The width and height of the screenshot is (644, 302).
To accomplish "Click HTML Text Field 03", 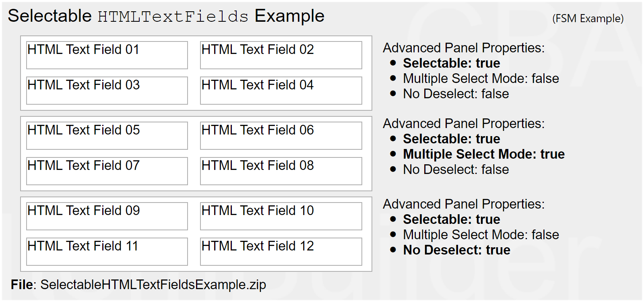I will coord(107,91).
